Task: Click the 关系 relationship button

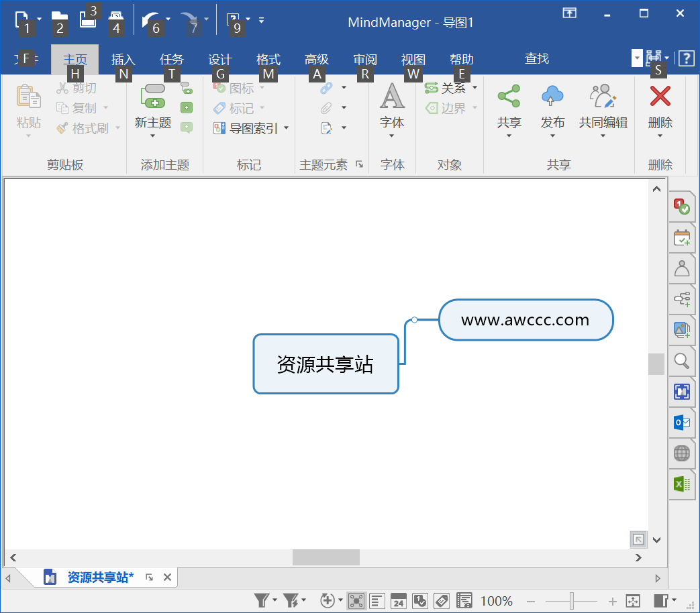Action: pos(445,88)
